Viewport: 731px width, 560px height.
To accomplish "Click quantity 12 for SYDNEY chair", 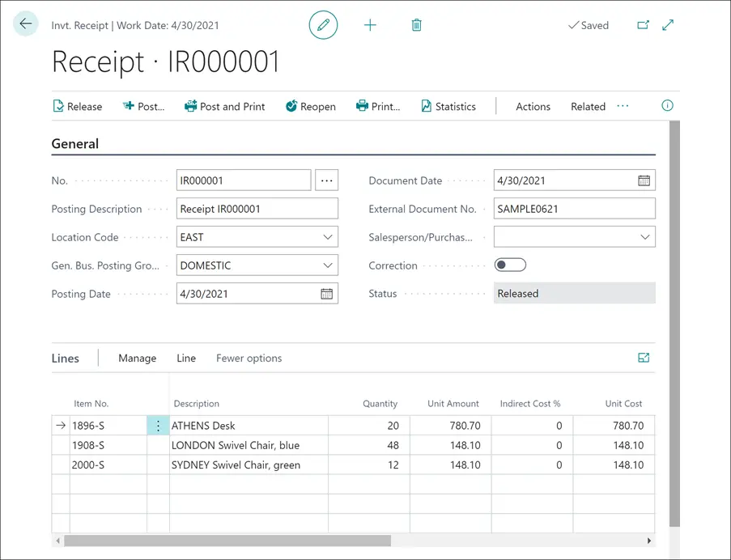I will click(x=369, y=465).
